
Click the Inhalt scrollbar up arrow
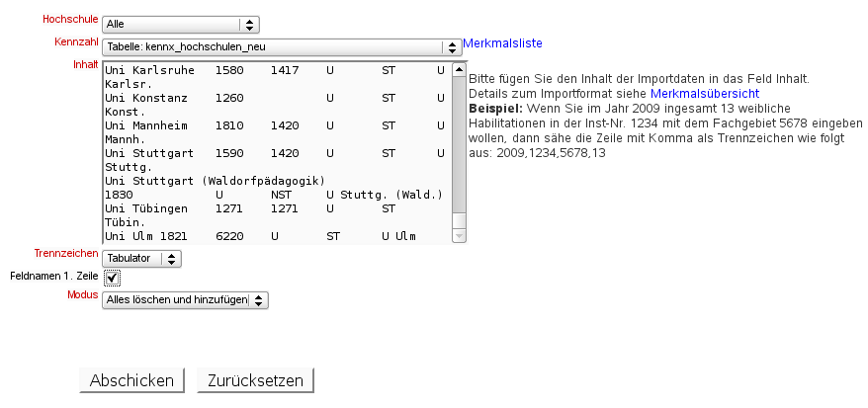point(460,70)
